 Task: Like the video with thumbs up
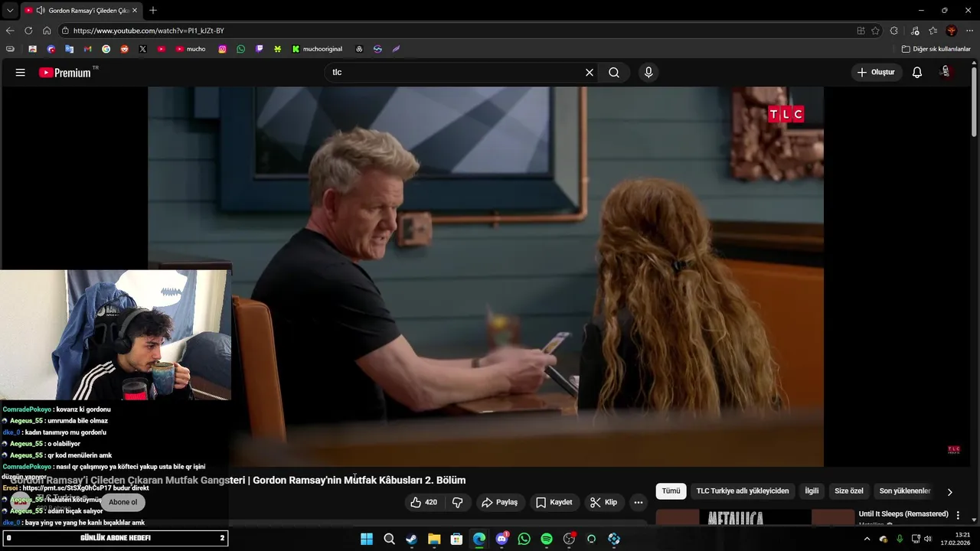424,503
